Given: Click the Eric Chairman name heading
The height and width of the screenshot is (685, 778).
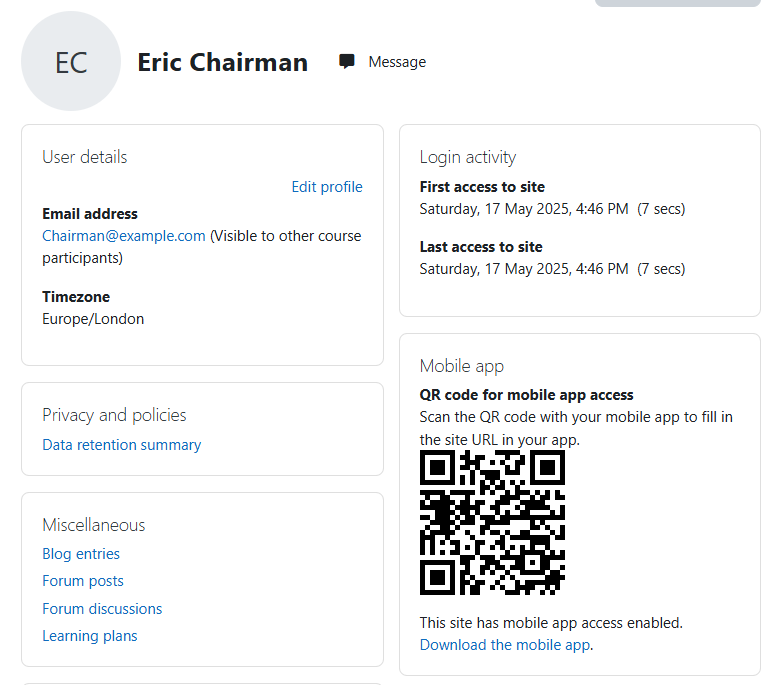Looking at the screenshot, I should point(222,62).
